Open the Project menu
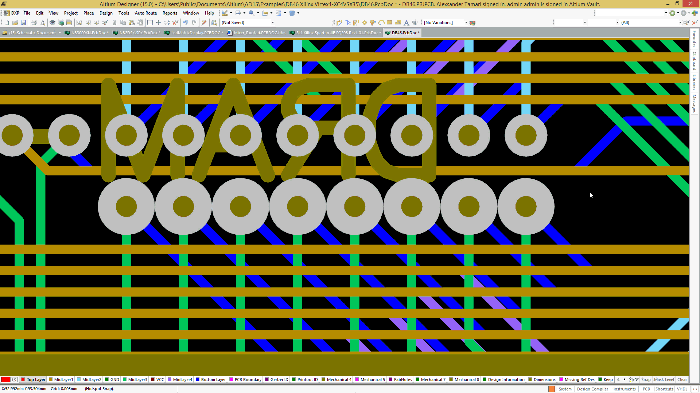 point(71,13)
